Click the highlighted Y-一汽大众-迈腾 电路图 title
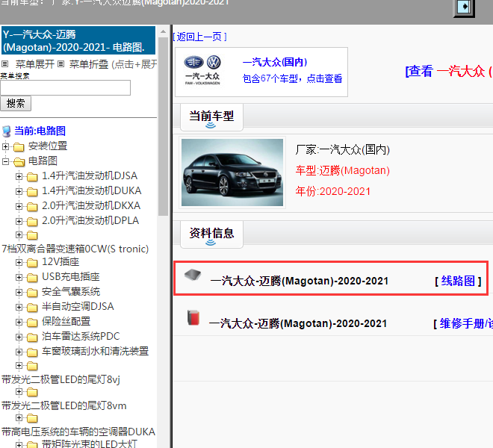The image size is (493, 448). tap(78, 40)
